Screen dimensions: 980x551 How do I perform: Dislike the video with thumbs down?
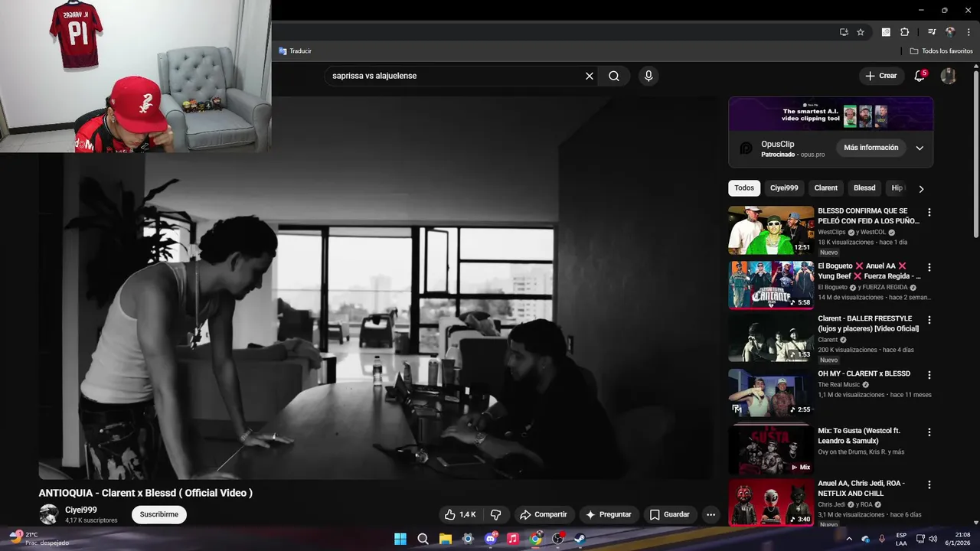(495, 514)
